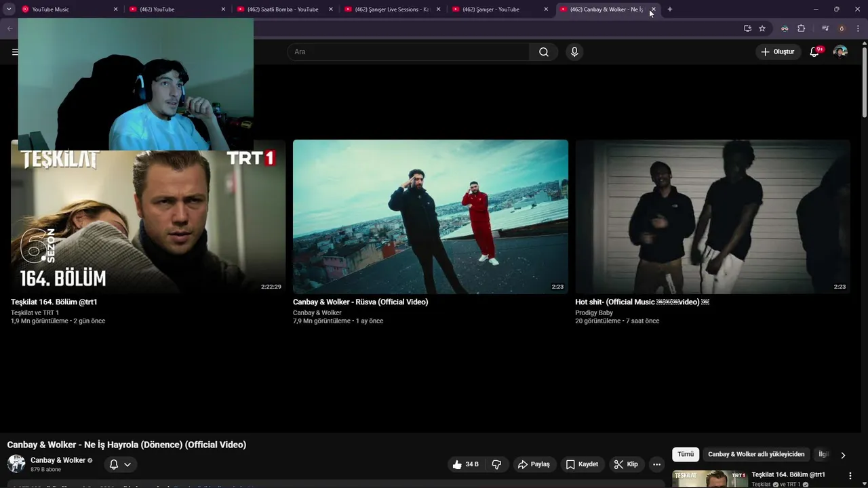Open Canbay & Wolker channel avatar

coord(16,464)
